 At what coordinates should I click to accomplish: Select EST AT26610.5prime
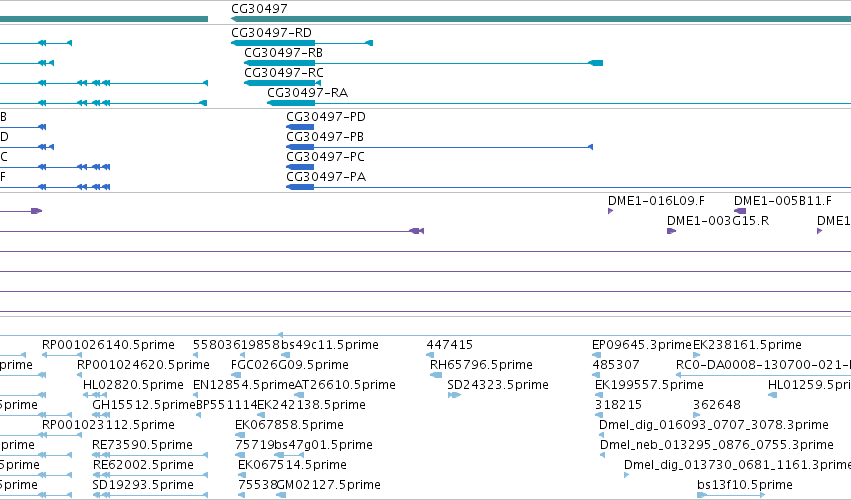point(345,385)
